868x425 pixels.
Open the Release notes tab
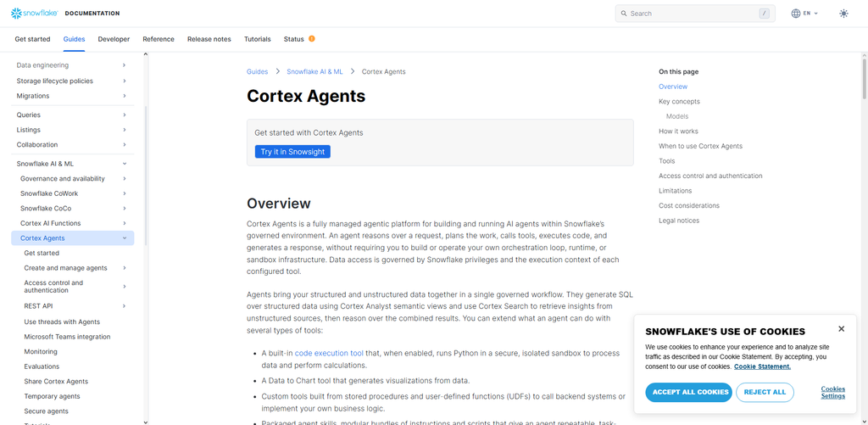[x=209, y=39]
